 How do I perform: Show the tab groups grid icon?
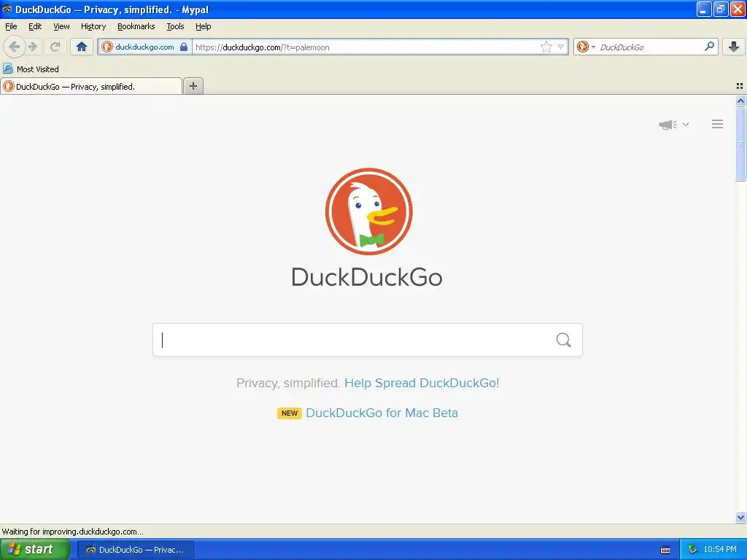pyautogui.click(x=740, y=86)
